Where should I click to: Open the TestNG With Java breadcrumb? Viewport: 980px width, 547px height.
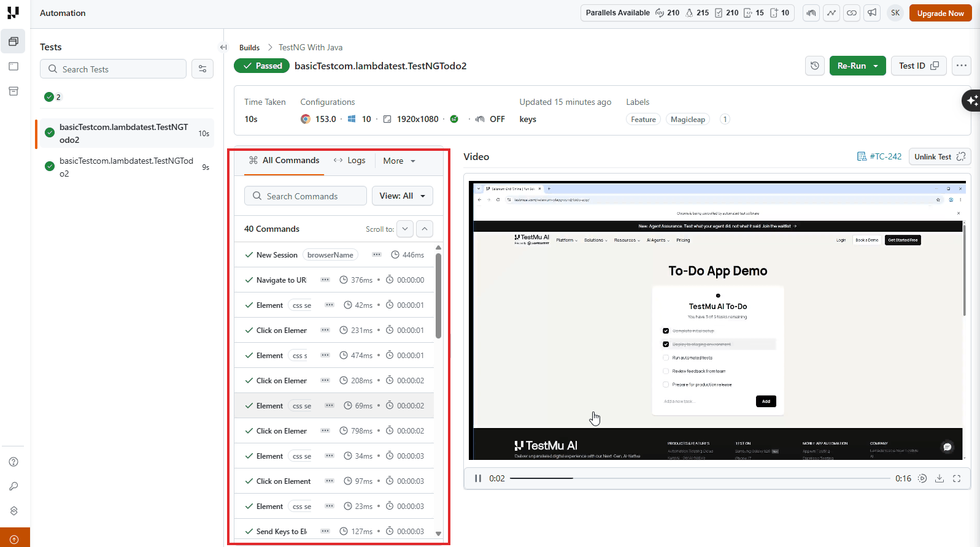pos(311,47)
